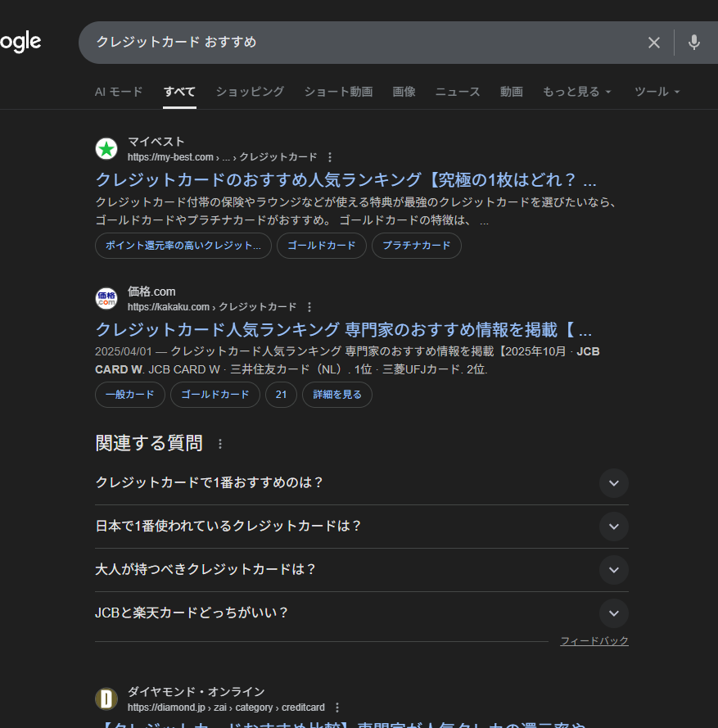Open options menu for the diamond.jp result
Image resolution: width=718 pixels, height=728 pixels.
(337, 708)
